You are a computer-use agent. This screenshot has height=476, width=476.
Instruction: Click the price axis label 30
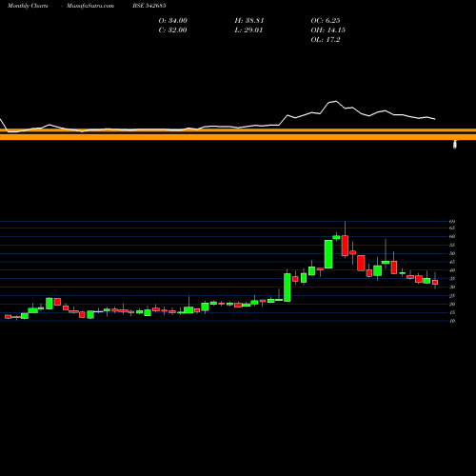click(x=452, y=288)
